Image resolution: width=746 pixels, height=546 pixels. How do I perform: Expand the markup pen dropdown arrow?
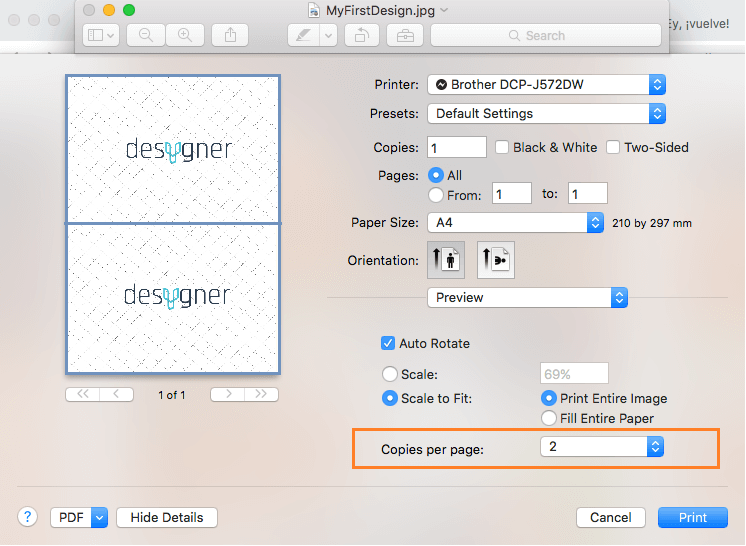pos(328,35)
